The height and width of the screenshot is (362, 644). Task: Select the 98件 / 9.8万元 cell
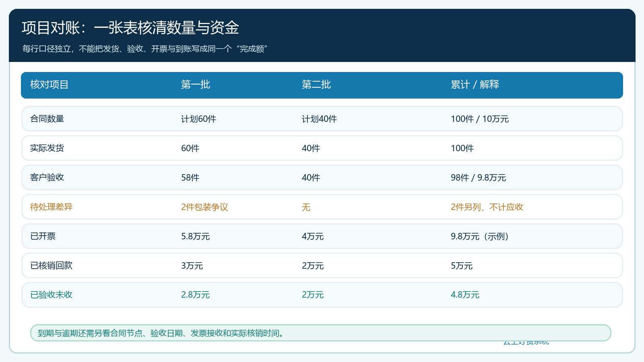478,178
